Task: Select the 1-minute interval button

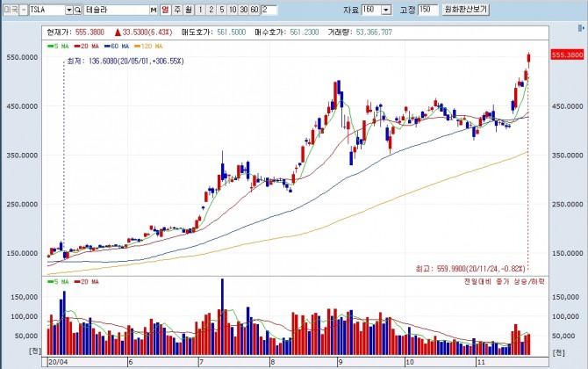Action: (199, 10)
